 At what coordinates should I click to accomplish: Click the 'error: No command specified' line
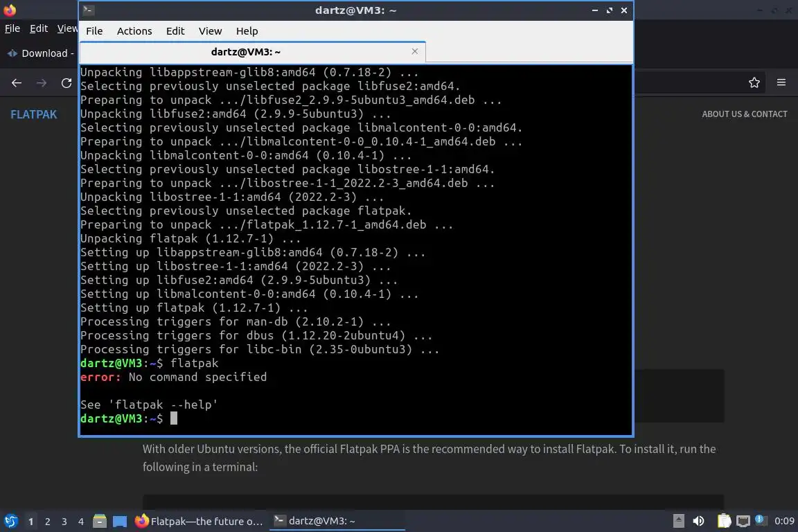pyautogui.click(x=174, y=378)
